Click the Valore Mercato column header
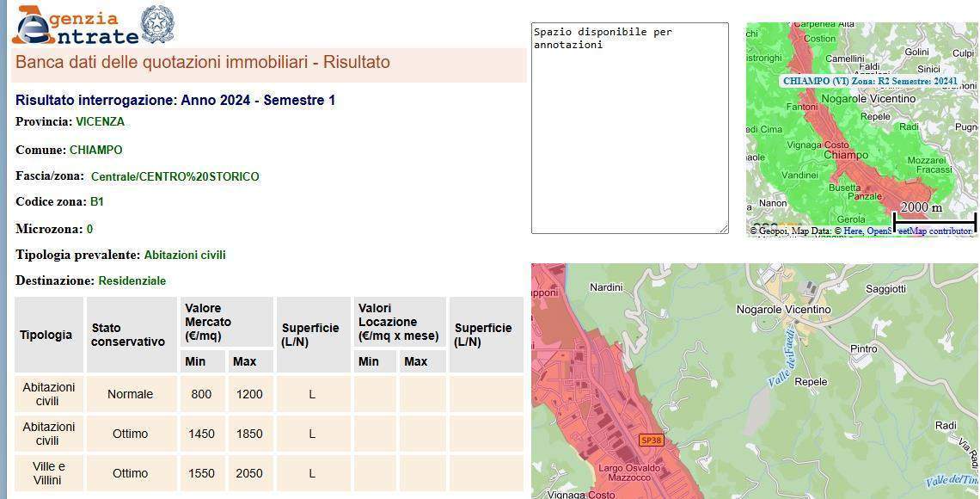This screenshot has height=499, width=980. pos(208,322)
